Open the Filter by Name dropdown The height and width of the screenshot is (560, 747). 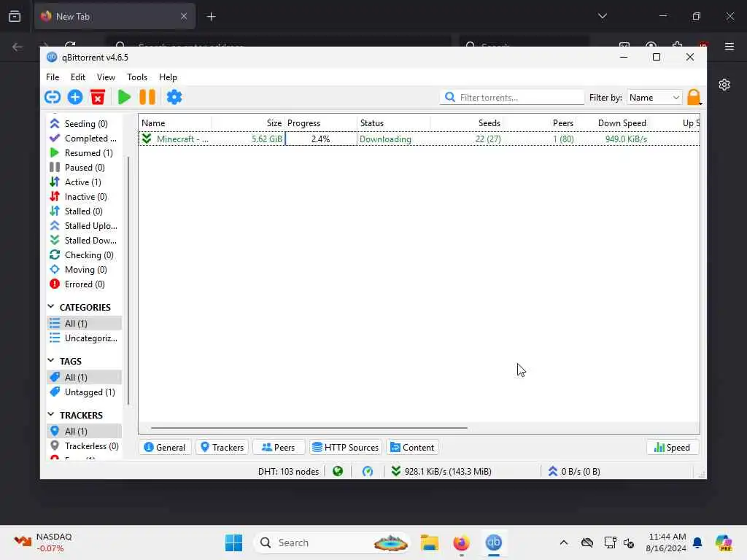pos(654,98)
